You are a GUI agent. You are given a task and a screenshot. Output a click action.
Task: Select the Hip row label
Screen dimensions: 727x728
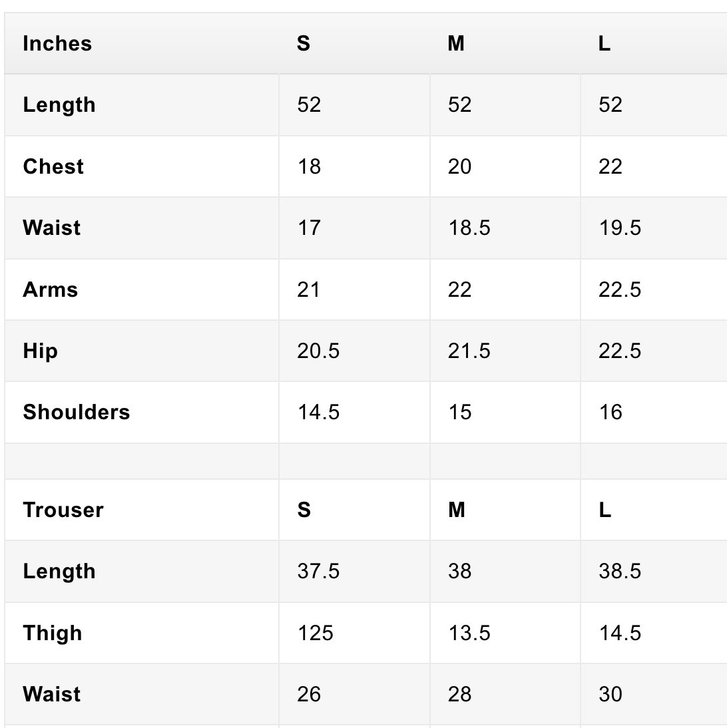40,351
